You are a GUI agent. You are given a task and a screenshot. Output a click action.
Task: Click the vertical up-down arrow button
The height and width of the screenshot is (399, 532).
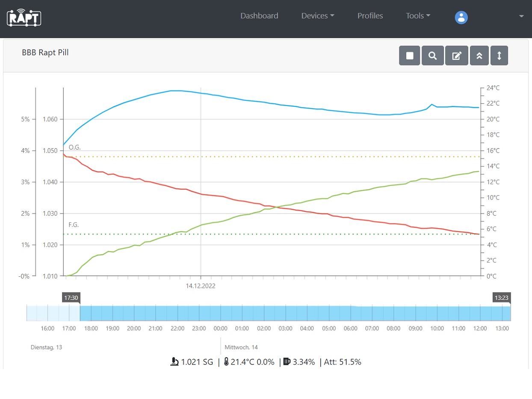point(499,56)
